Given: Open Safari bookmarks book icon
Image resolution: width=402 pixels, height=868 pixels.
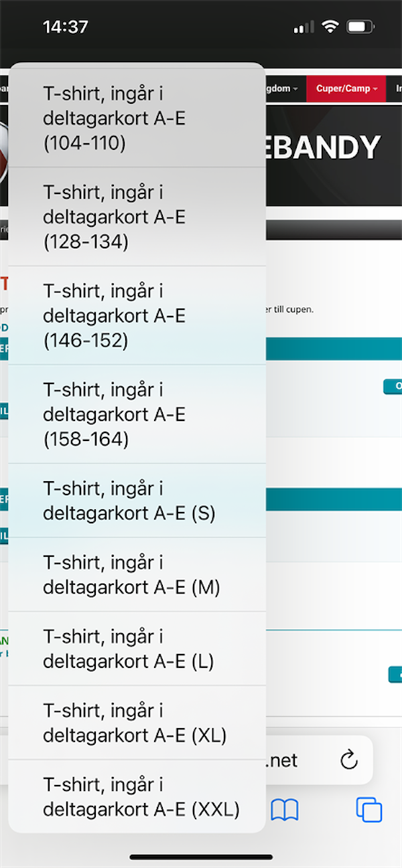Looking at the screenshot, I should click(285, 810).
